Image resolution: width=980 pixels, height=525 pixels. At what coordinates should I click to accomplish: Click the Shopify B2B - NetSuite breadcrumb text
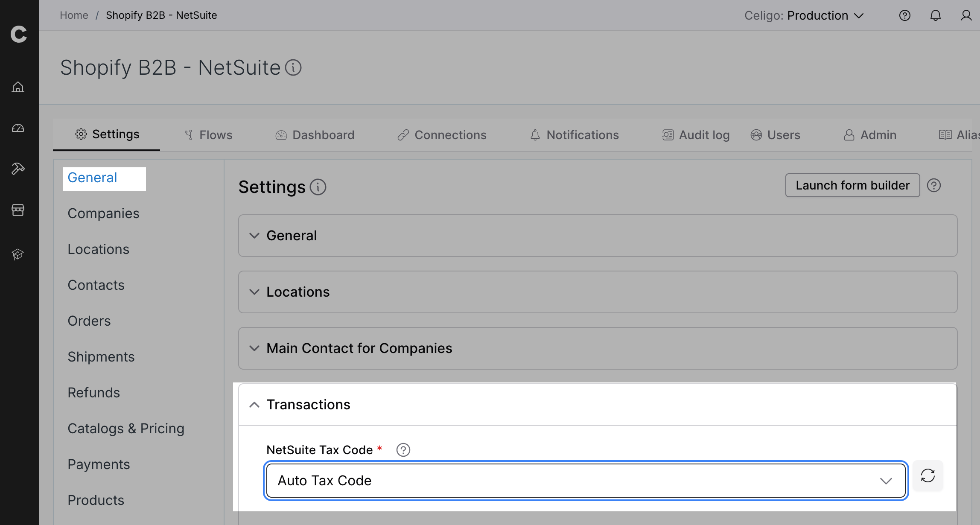coord(161,15)
